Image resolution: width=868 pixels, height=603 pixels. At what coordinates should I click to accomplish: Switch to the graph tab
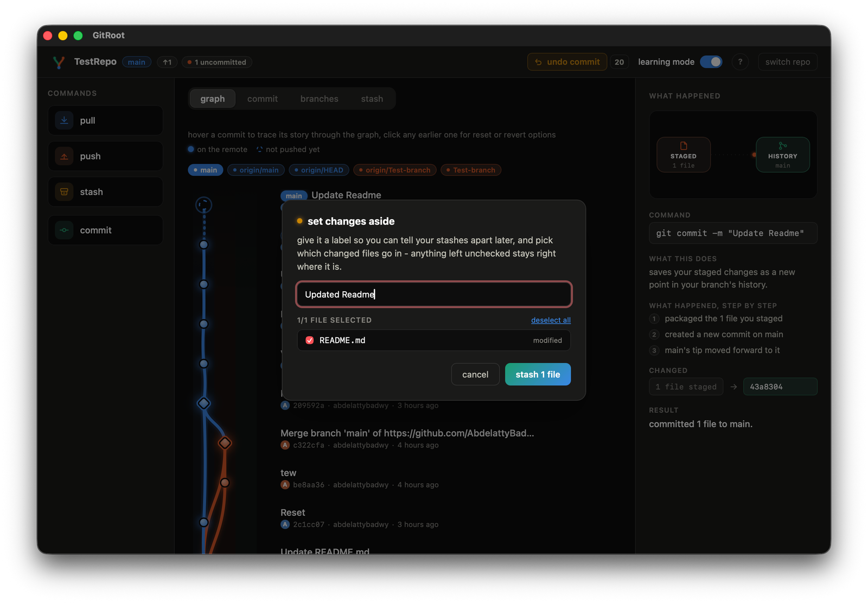point(213,99)
